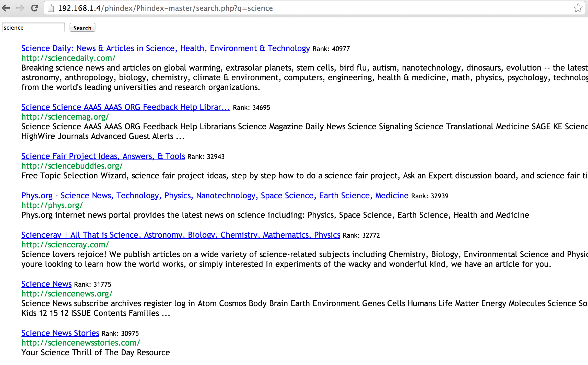Click the Rank: 32939 text
Viewport: 588px width, 365px height.
pos(430,196)
